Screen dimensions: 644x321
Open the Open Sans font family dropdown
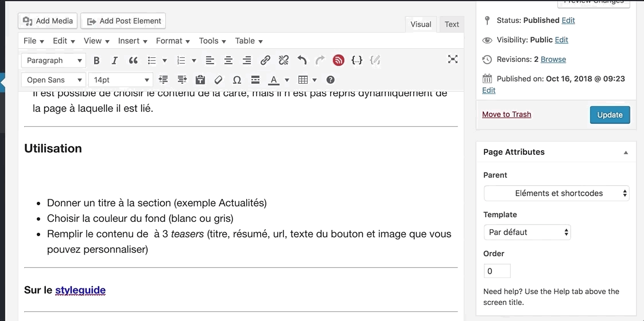[53, 80]
